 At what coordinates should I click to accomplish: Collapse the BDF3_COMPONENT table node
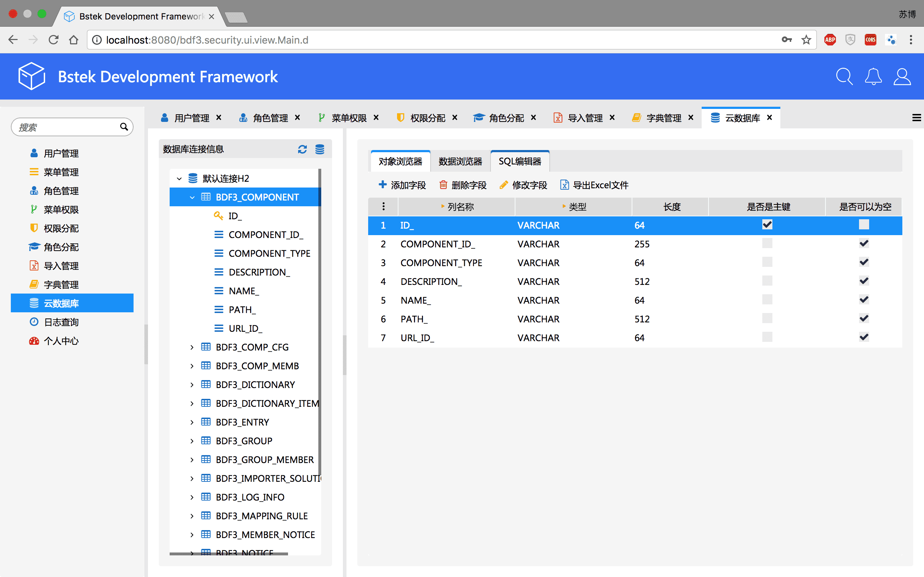pyautogui.click(x=192, y=197)
